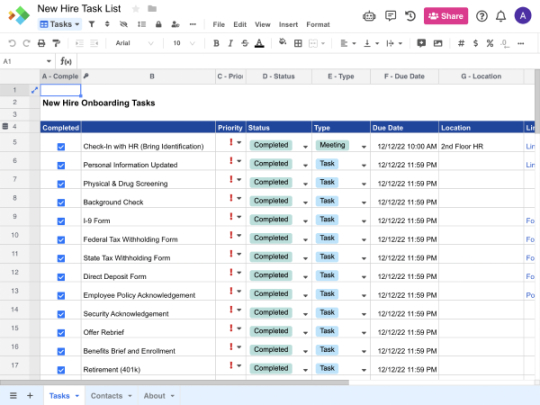The width and height of the screenshot is (540, 405).
Task: Click the undo icon
Action: (x=12, y=43)
